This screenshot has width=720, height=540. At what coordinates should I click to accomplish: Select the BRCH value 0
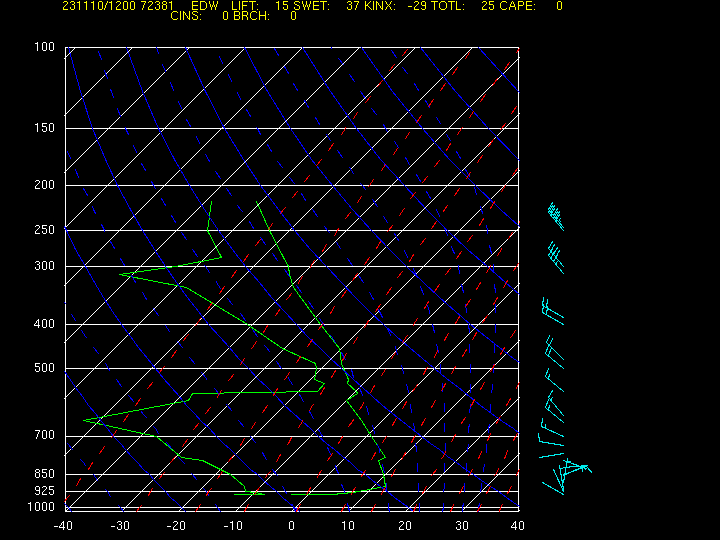tap(293, 16)
